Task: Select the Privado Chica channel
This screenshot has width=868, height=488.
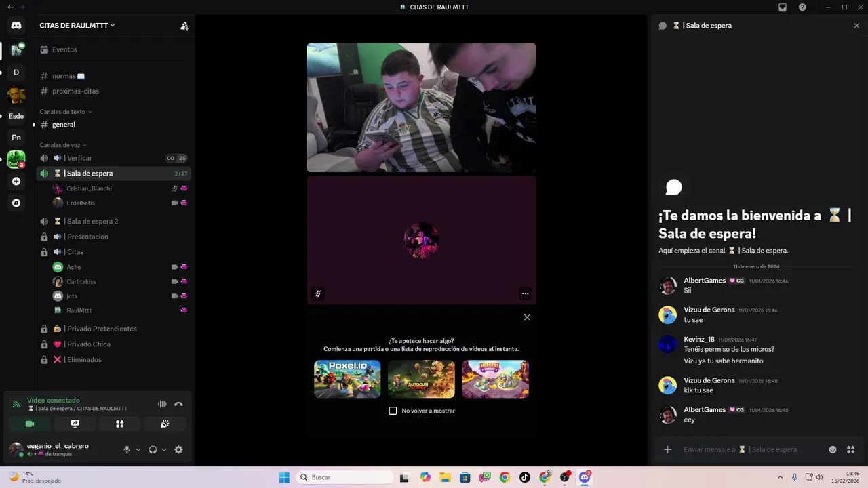Action: (113, 344)
